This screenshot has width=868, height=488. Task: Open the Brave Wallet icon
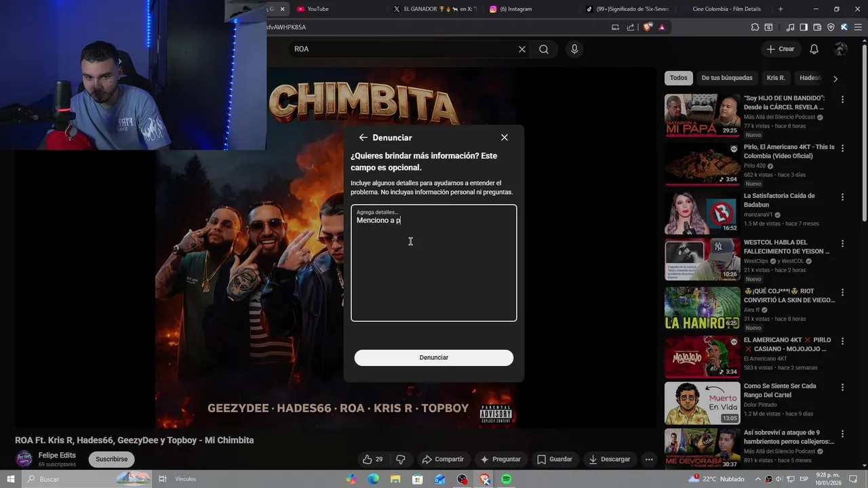(817, 27)
